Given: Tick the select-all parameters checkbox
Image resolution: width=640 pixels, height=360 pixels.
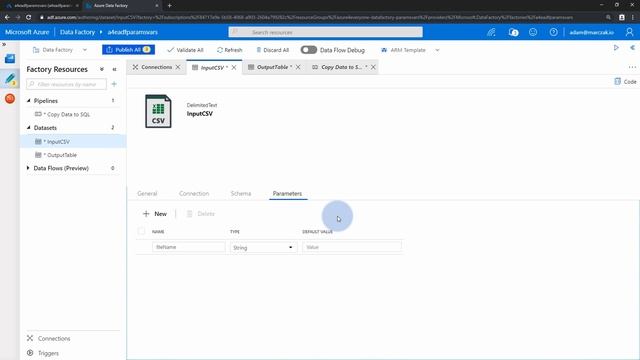Looking at the screenshot, I should (x=141, y=231).
